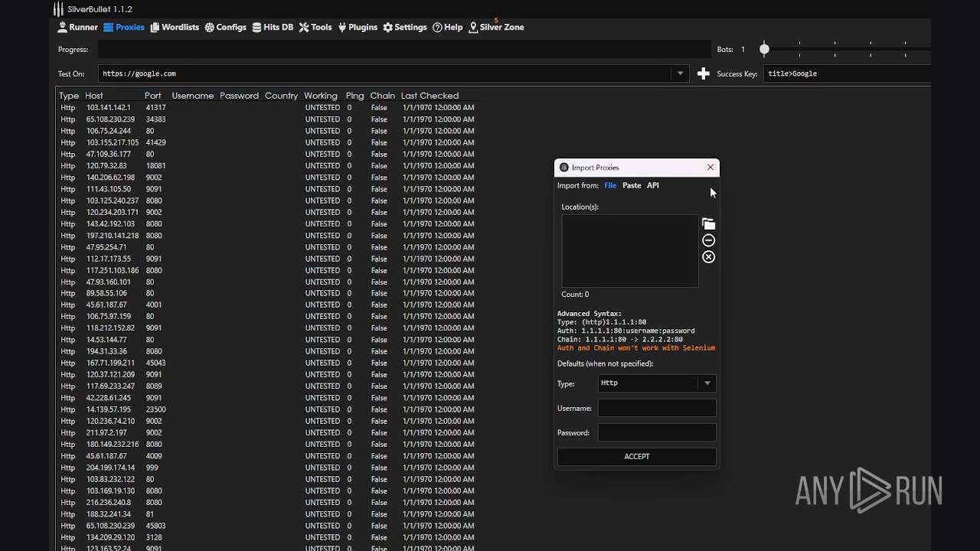The image size is (980, 551).
Task: Sort by the Country column header
Action: [281, 96]
